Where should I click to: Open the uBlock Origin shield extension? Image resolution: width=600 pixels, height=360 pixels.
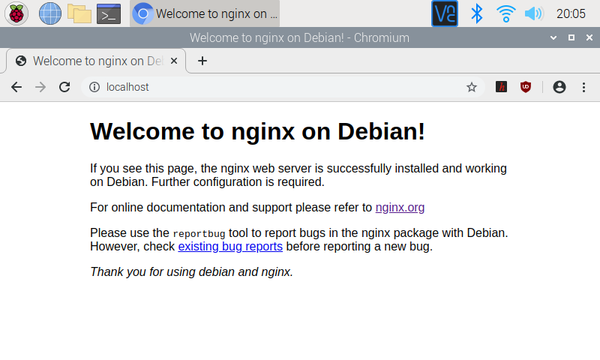coord(526,87)
